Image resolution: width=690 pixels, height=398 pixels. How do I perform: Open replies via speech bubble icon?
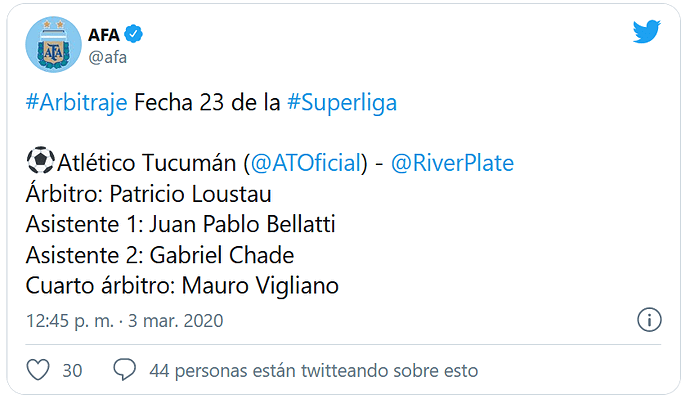(x=125, y=370)
